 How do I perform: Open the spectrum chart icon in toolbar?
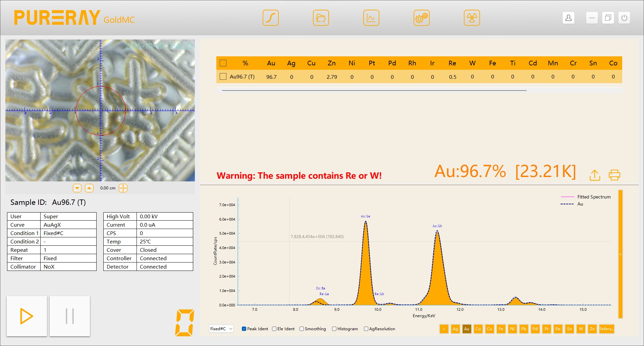point(371,18)
